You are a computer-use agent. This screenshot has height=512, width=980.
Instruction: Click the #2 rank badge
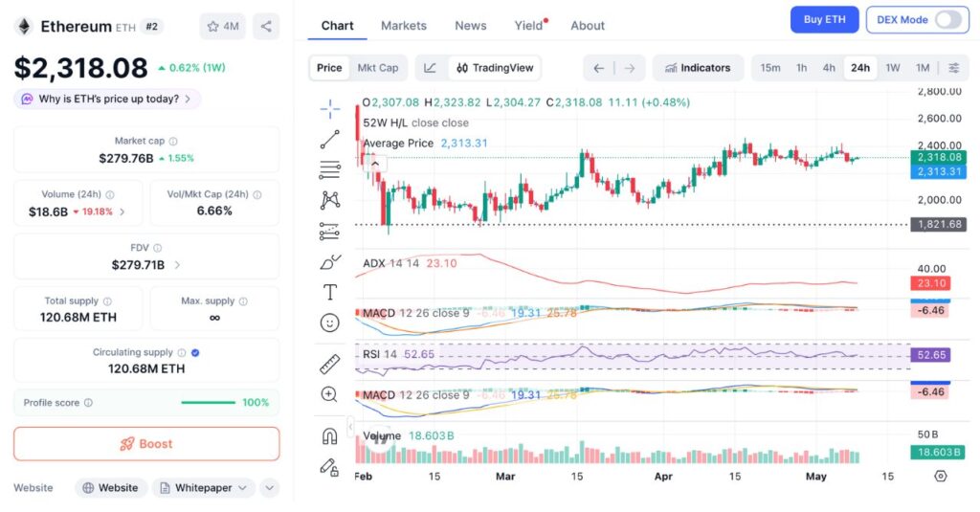click(x=151, y=26)
